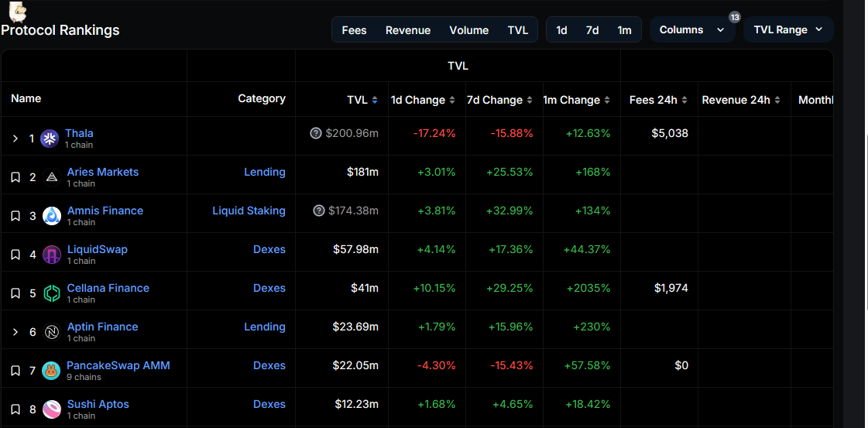The image size is (868, 428).
Task: Choose the 1d time period
Action: 561,30
